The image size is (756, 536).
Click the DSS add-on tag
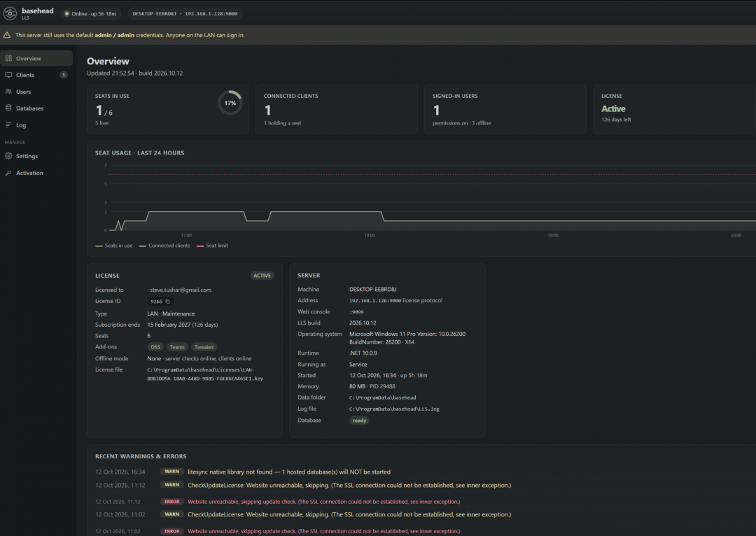click(155, 347)
